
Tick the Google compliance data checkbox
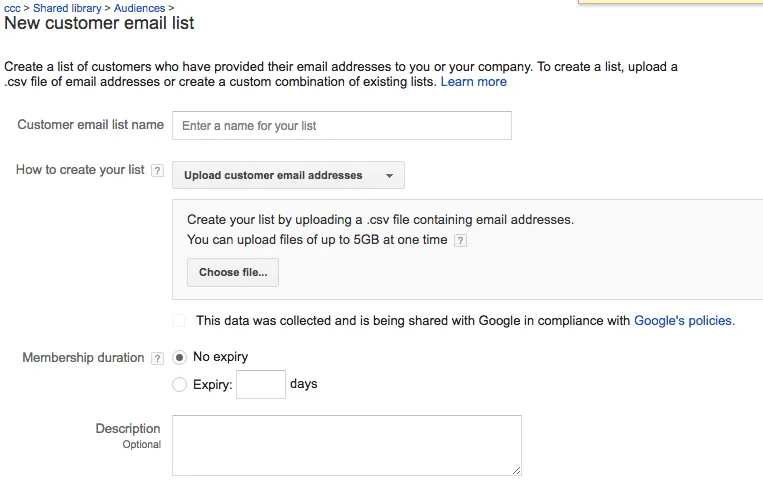coord(179,321)
